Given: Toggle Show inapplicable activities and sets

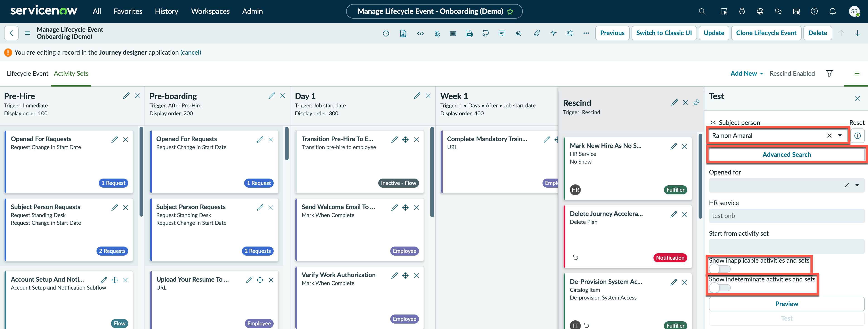Looking at the screenshot, I should pos(720,269).
